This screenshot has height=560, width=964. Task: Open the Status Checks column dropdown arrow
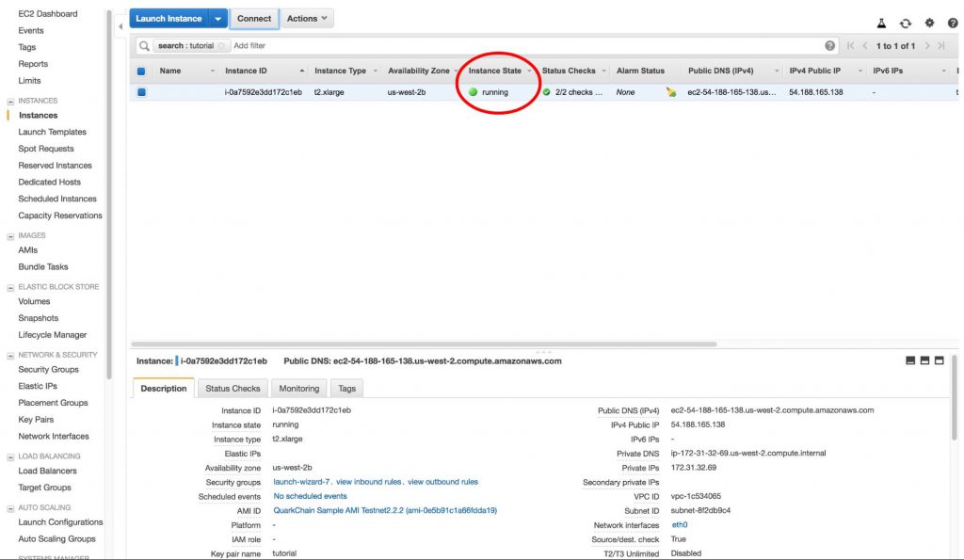tap(603, 72)
